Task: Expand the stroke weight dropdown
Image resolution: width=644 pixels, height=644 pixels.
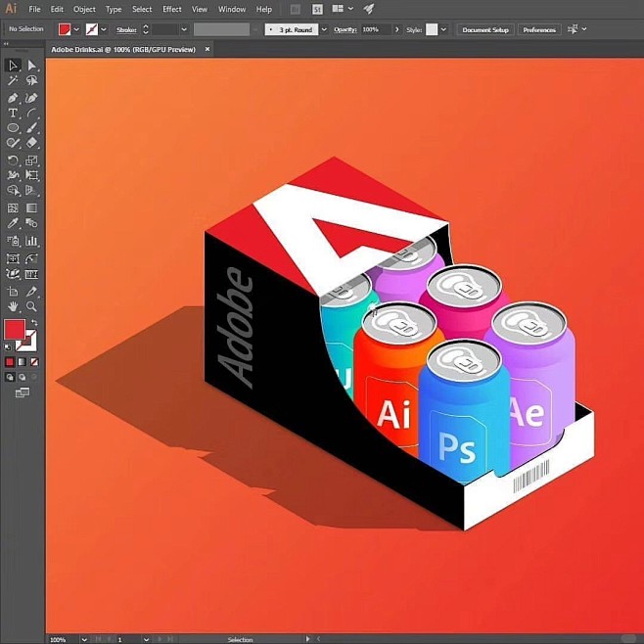Action: pos(184,29)
